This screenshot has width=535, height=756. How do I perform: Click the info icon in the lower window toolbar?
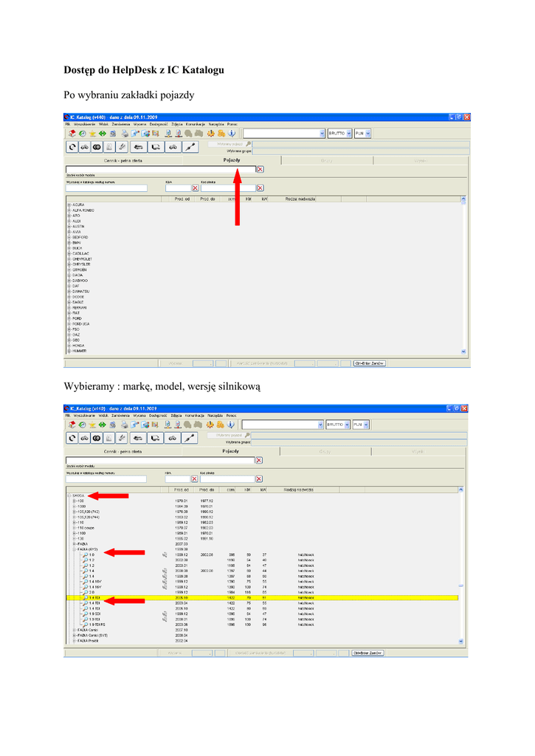coord(230,425)
